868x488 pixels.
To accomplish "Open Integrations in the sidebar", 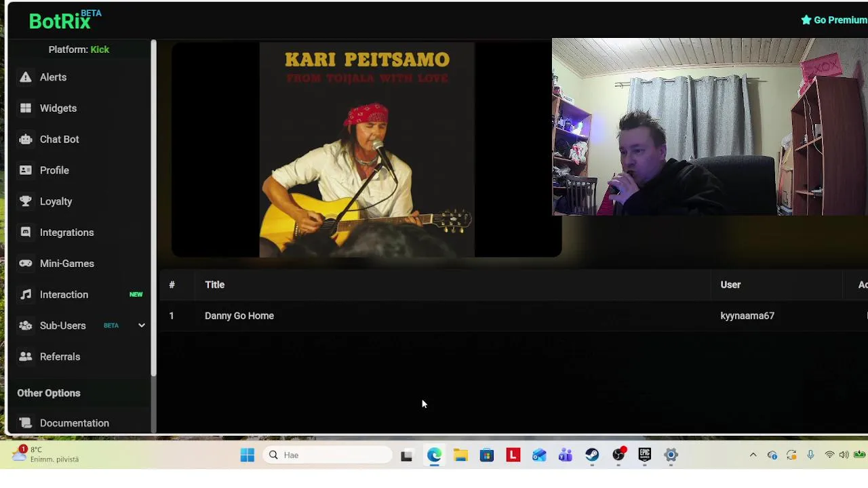I will click(66, 232).
